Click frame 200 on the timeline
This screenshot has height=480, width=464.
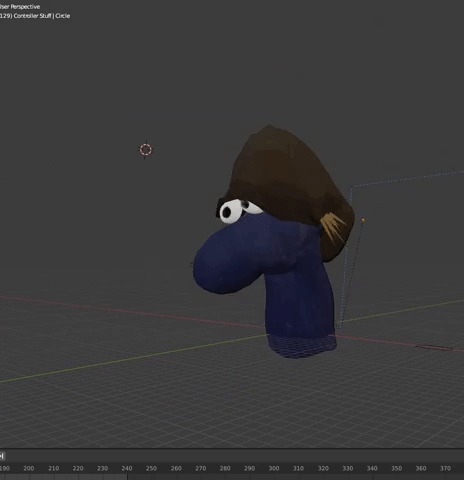[29, 468]
